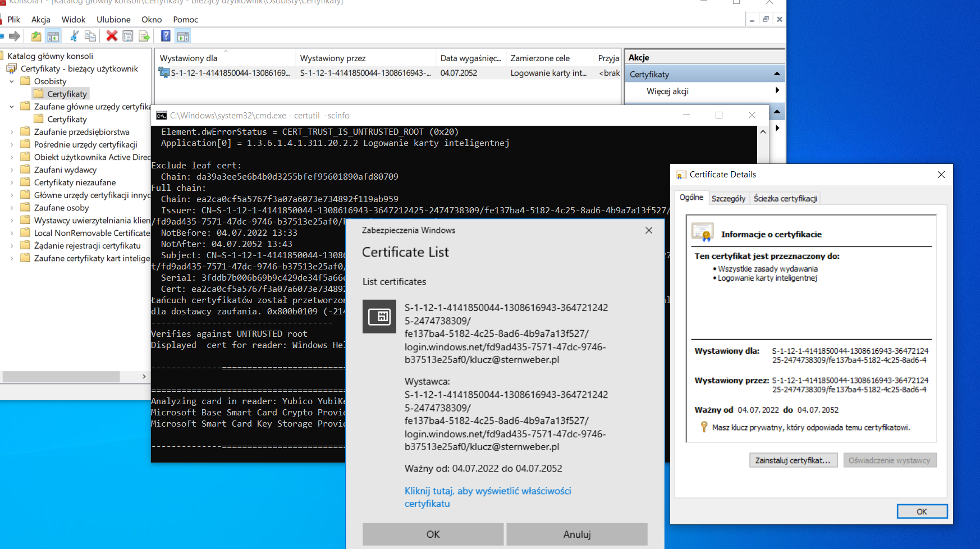Expand the Zaufani wydawcy node
The height and width of the screenshot is (549, 980).
point(12,170)
